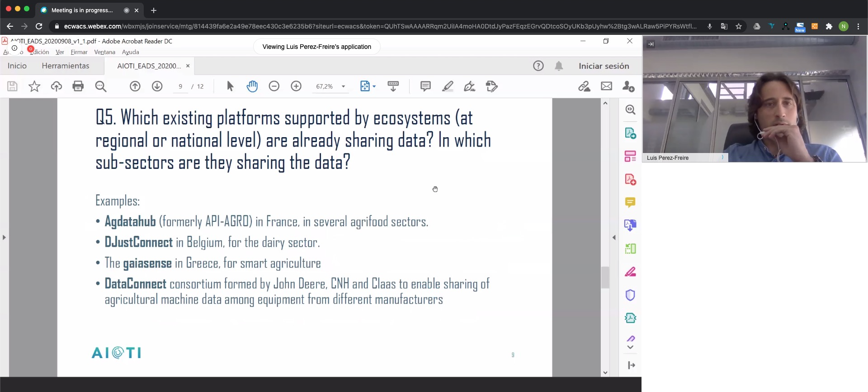Collapse the right pane with the triangle arrow
Screen dimensions: 868x392
(x=614, y=237)
